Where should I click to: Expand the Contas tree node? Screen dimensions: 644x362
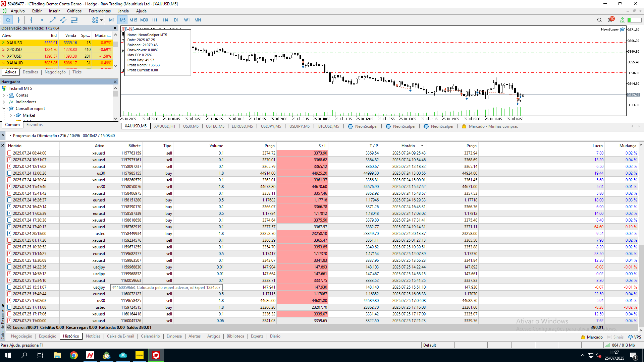(x=4, y=95)
